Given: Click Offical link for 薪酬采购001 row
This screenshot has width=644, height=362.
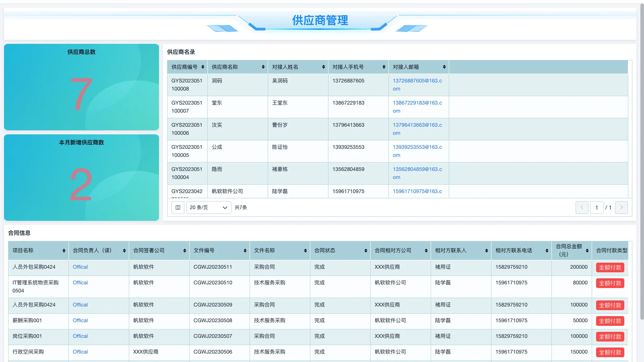Looking at the screenshot, I should [x=80, y=321].
